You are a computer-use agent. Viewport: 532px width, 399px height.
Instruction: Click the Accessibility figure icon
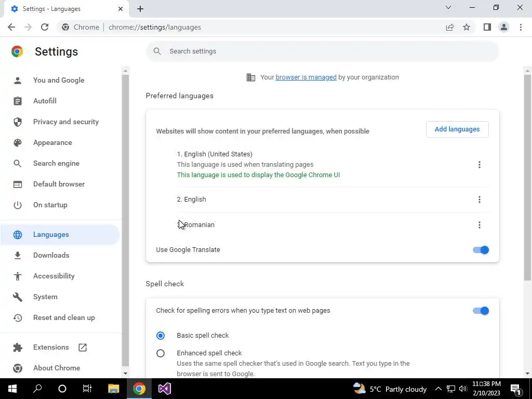[17, 276]
